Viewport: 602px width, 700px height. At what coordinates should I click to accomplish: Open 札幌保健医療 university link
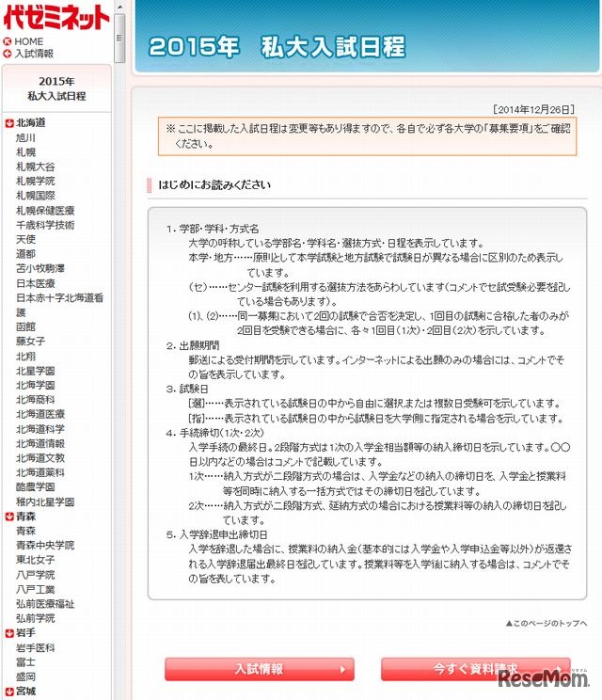[45, 210]
